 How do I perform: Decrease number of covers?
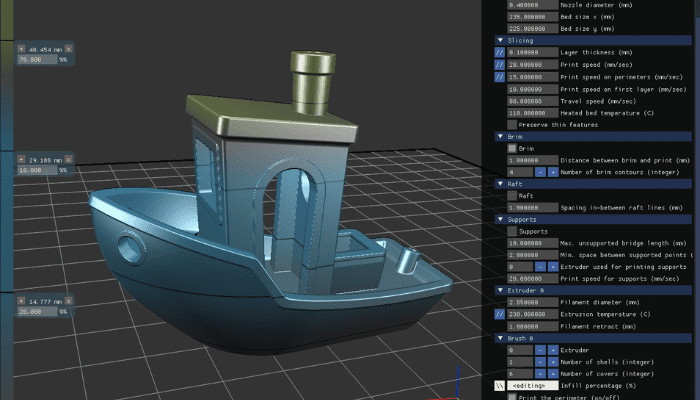coord(540,374)
